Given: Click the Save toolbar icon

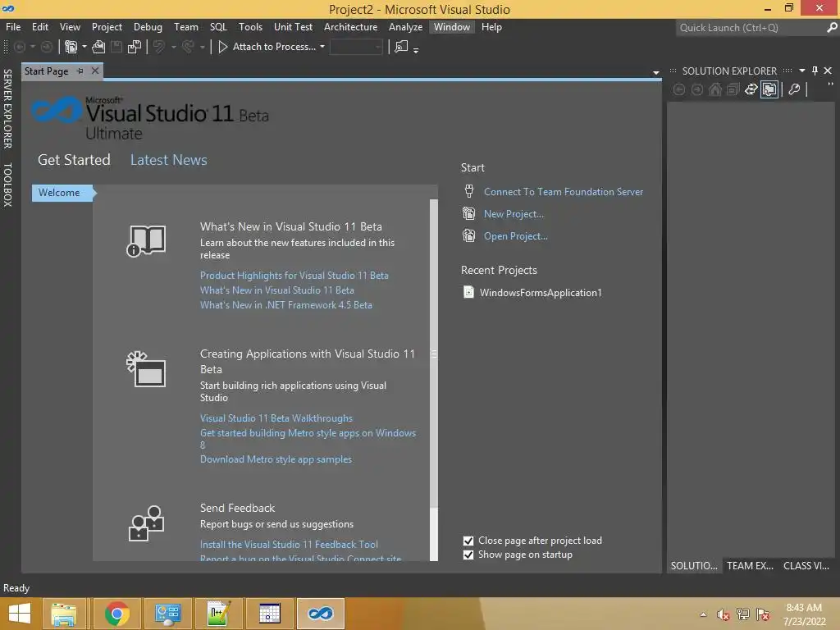Looking at the screenshot, I should [116, 47].
